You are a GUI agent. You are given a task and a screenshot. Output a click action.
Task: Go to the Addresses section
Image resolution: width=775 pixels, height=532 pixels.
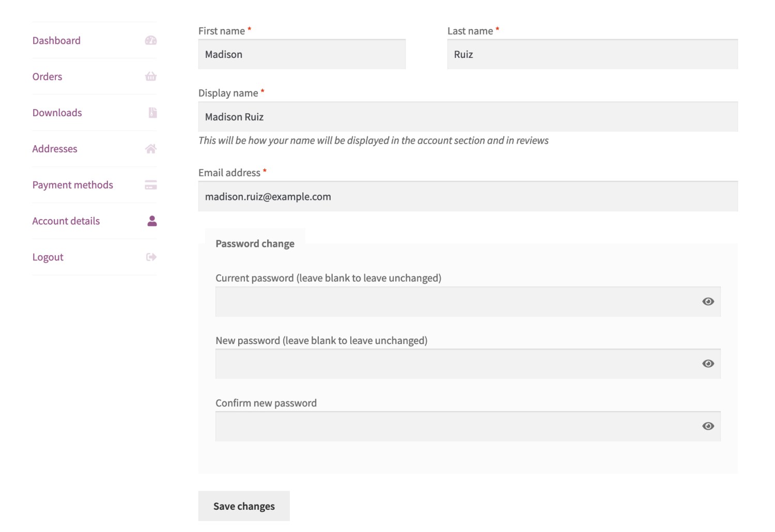tap(54, 149)
